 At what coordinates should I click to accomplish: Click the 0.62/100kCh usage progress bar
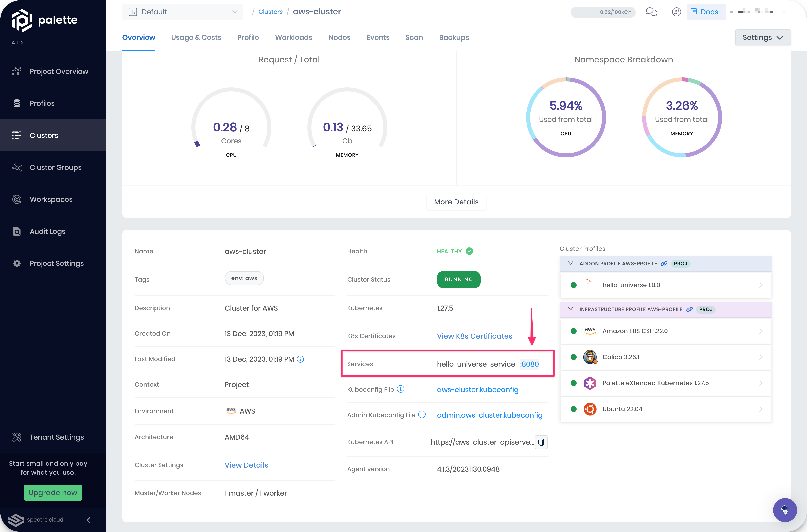point(603,12)
